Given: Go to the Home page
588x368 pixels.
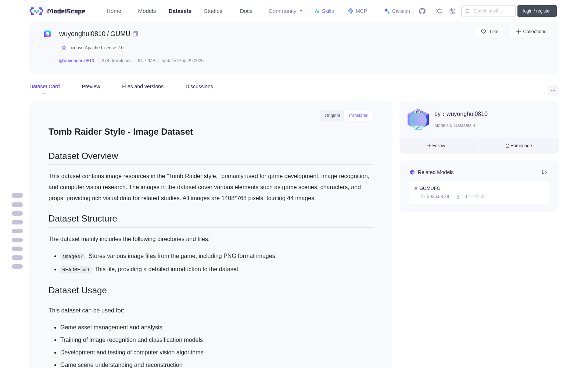Looking at the screenshot, I should point(114,11).
